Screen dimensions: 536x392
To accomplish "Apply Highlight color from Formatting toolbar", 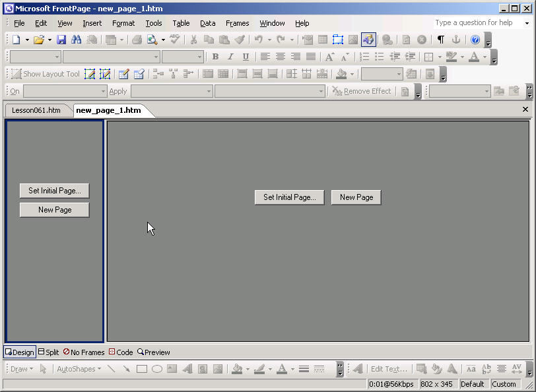I will 452,57.
